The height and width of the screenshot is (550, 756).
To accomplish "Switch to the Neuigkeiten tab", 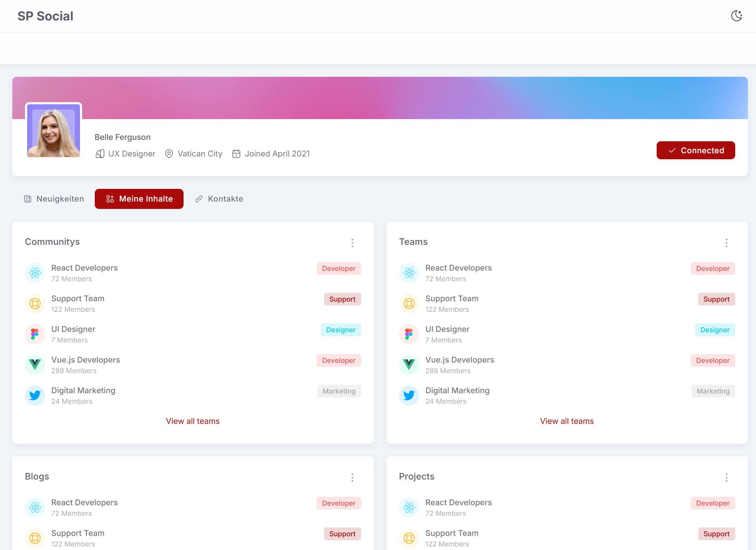I will click(x=54, y=199).
